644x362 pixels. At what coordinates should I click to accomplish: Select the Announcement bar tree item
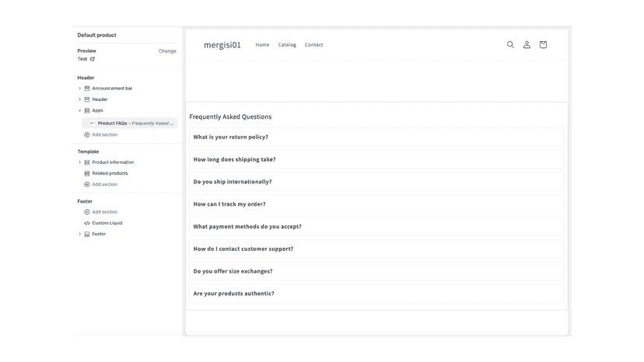[x=112, y=89]
